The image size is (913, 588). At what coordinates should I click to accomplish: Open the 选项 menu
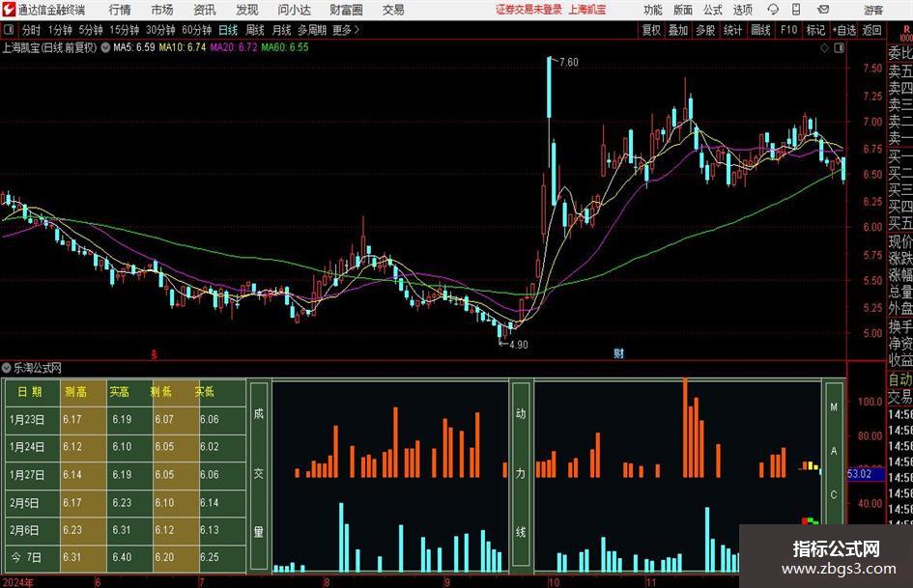tap(742, 10)
